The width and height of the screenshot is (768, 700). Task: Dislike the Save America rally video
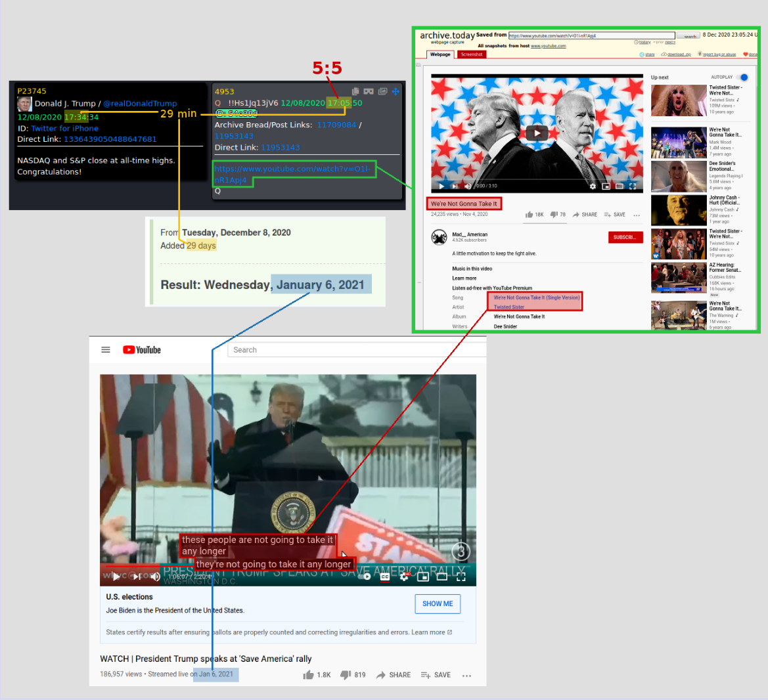(353, 675)
